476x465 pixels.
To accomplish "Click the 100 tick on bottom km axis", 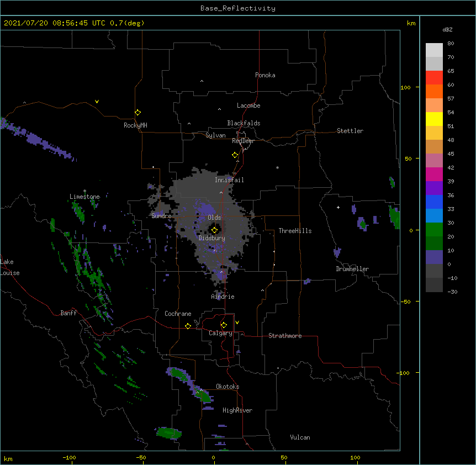I will [355, 458].
